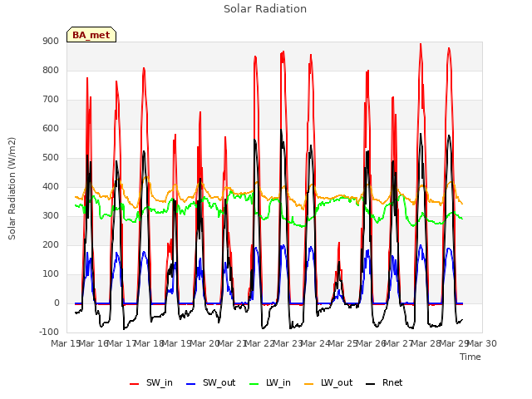Click the small SW_in peak on Mar 24
This screenshot has width=532, height=399.
[338, 243]
